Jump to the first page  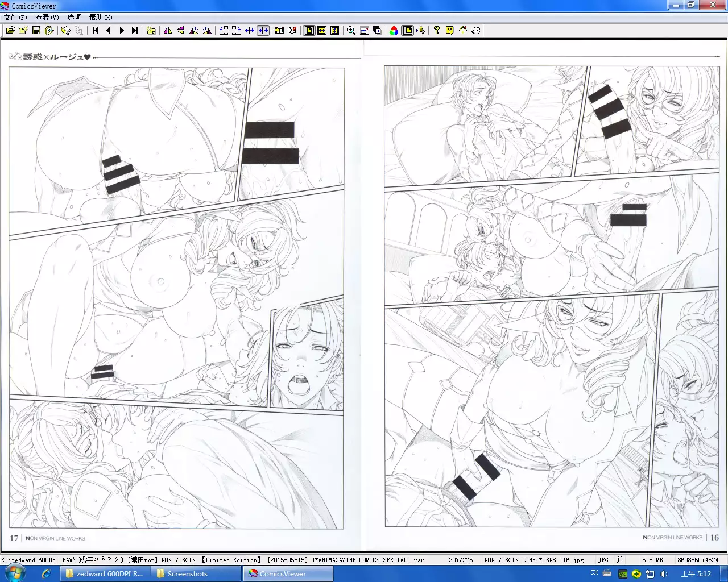[x=96, y=31]
